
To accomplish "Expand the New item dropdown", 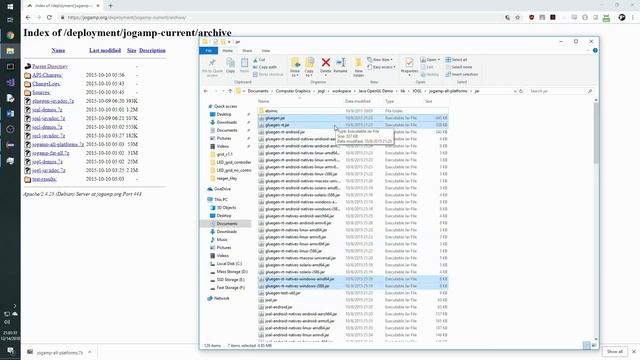I will pyautogui.click(x=380, y=60).
